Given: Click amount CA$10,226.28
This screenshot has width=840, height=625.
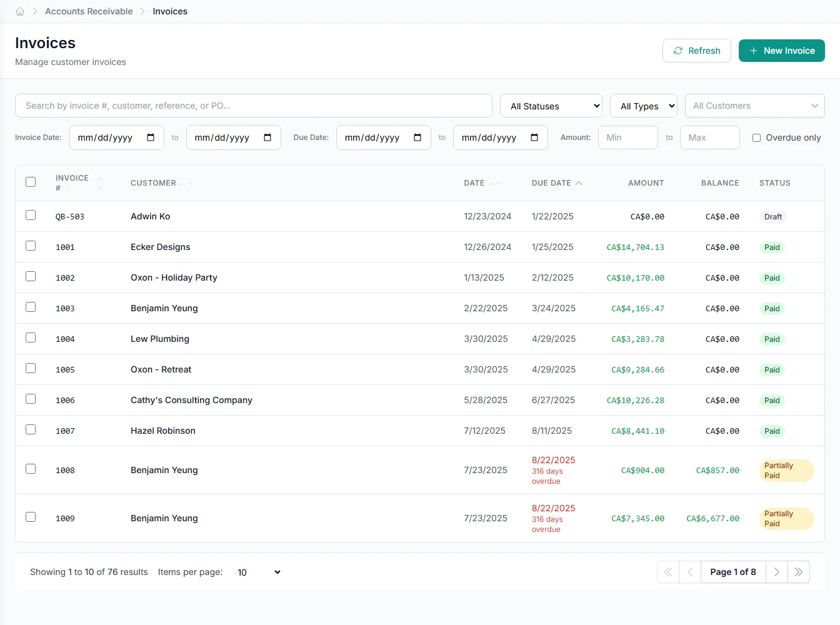Looking at the screenshot, I should click(635, 401).
